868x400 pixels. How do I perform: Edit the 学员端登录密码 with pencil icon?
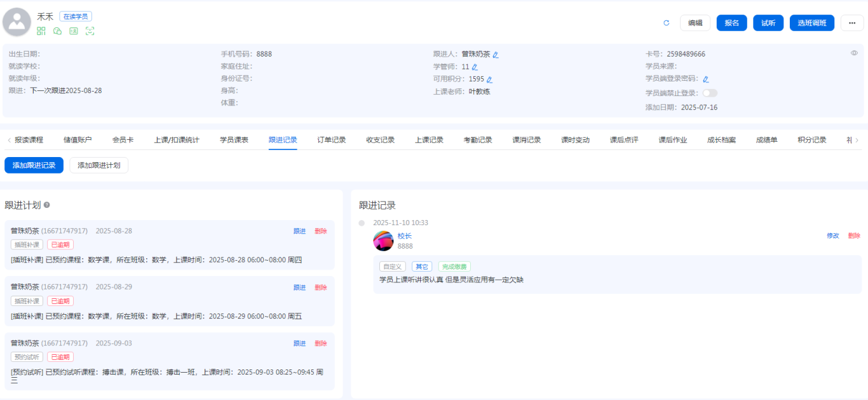pos(706,79)
